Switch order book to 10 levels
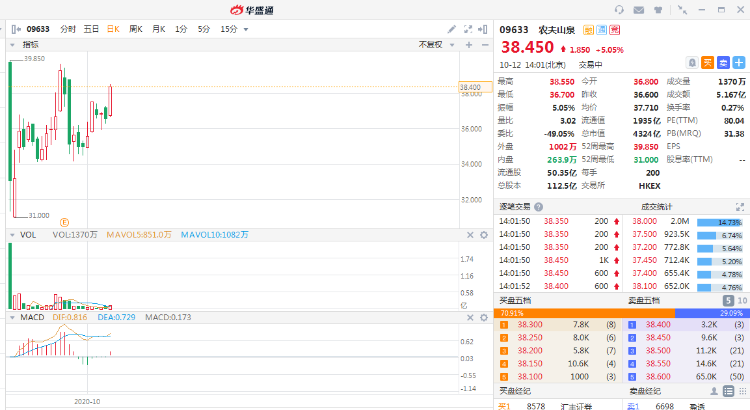This screenshot has height=410, width=750. tap(741, 300)
